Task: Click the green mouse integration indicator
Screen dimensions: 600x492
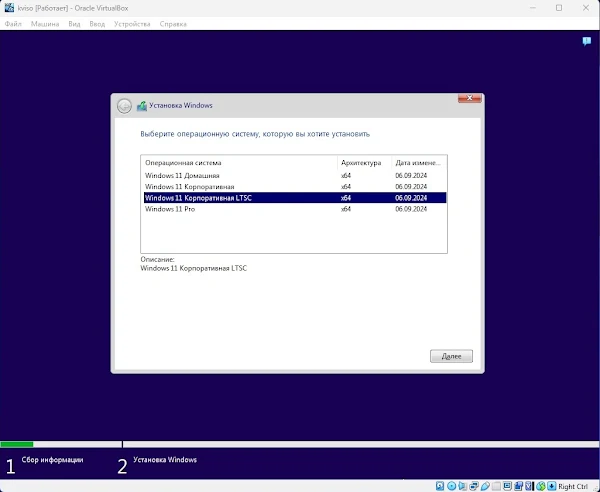Action: [x=541, y=486]
